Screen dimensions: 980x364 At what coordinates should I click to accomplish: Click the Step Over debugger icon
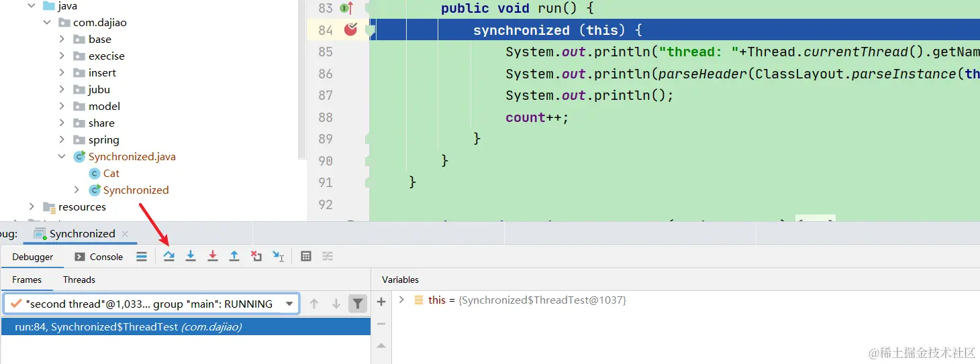pyautogui.click(x=169, y=256)
